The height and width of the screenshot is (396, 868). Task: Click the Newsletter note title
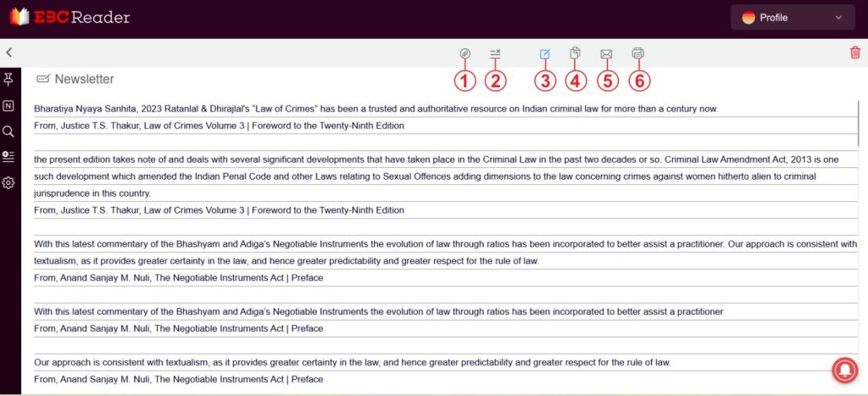pos(84,79)
